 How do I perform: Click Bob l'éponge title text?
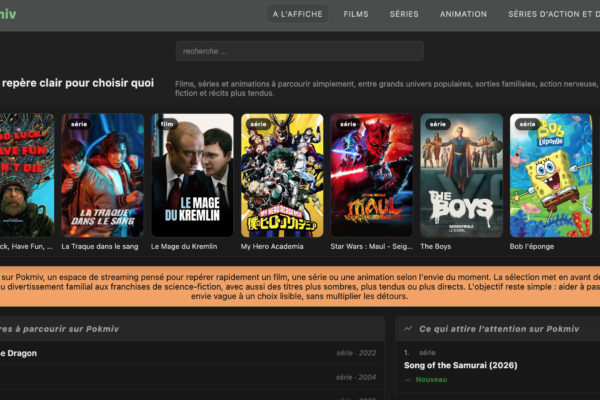click(x=532, y=247)
